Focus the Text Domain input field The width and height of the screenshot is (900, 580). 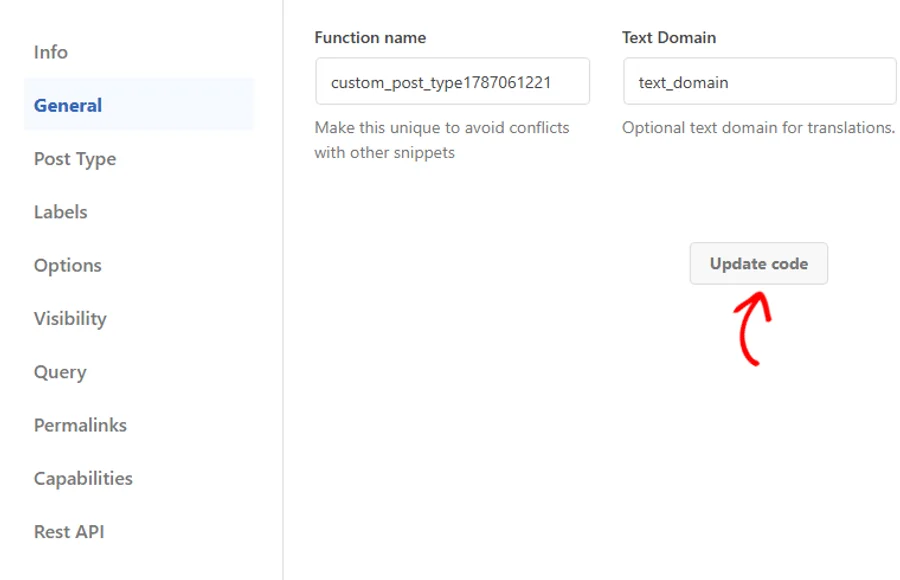pyautogui.click(x=760, y=81)
